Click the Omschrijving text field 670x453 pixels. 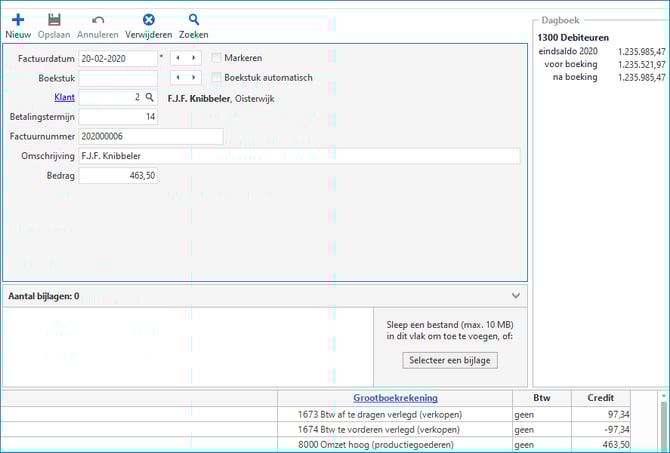tap(298, 156)
